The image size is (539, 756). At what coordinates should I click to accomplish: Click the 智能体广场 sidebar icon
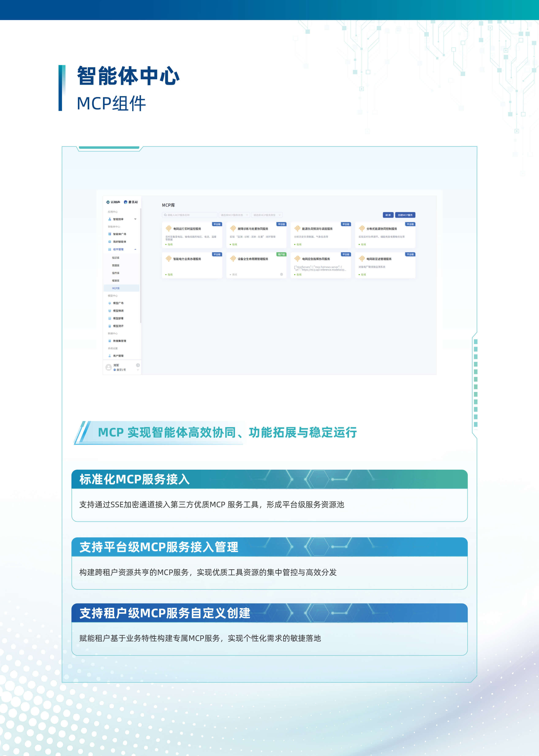(110, 234)
